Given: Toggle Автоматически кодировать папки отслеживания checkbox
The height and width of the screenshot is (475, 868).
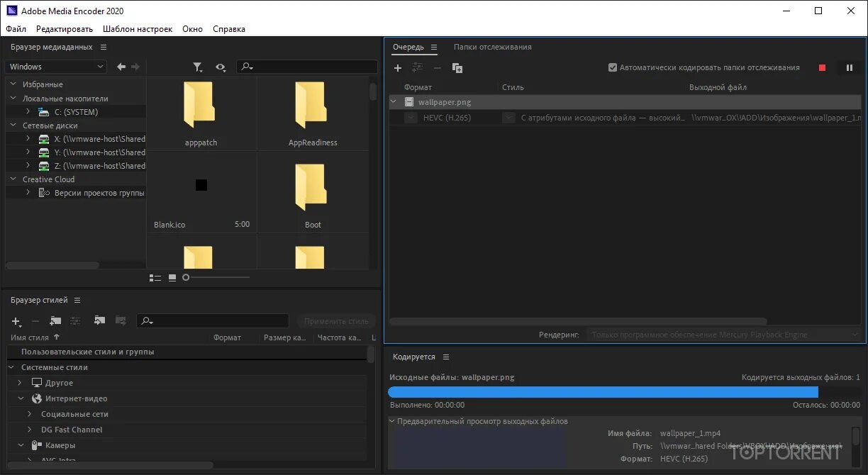Looking at the screenshot, I should click(613, 68).
